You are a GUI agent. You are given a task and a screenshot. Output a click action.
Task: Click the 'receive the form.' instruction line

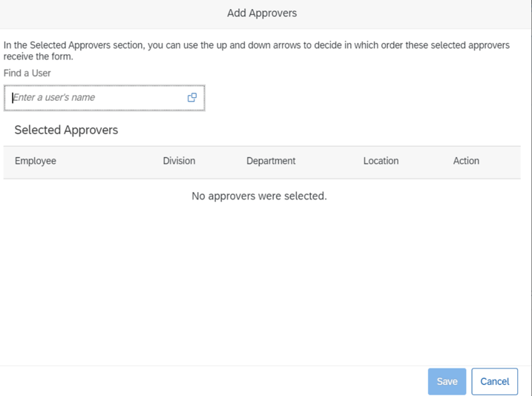(x=39, y=56)
